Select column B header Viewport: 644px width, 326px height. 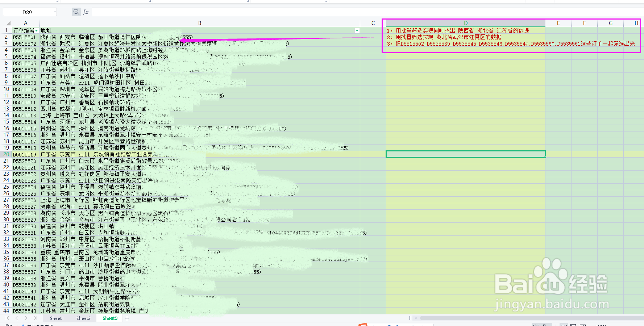pyautogui.click(x=200, y=23)
